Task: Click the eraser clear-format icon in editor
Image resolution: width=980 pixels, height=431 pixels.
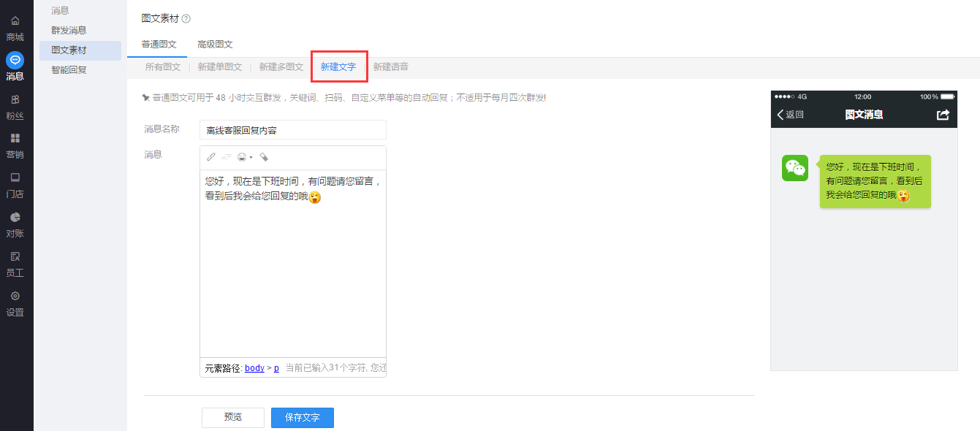Action: 264,157
